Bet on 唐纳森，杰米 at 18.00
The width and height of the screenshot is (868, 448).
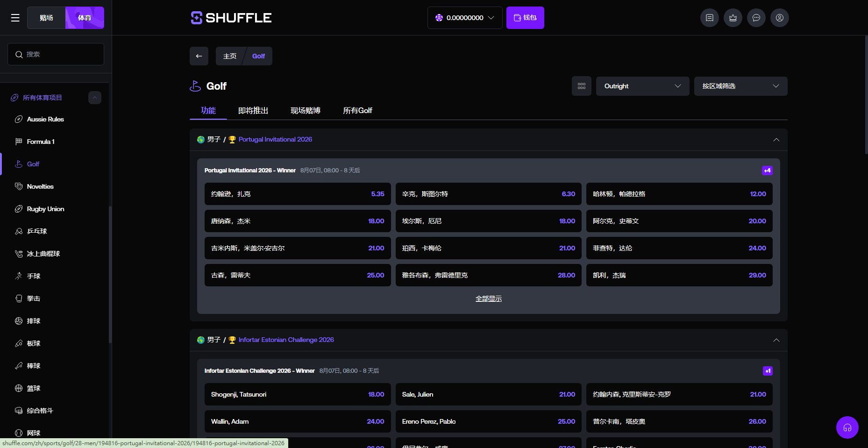click(x=298, y=221)
